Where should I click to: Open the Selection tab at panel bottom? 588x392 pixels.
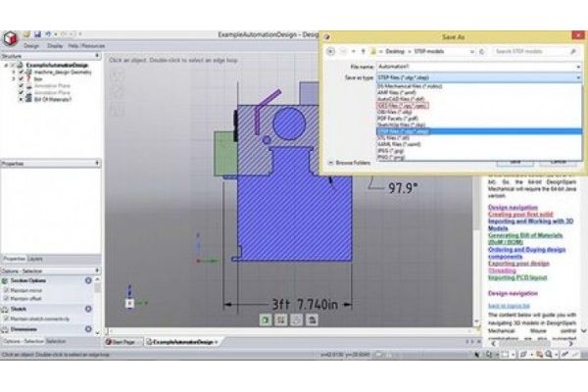coord(56,341)
